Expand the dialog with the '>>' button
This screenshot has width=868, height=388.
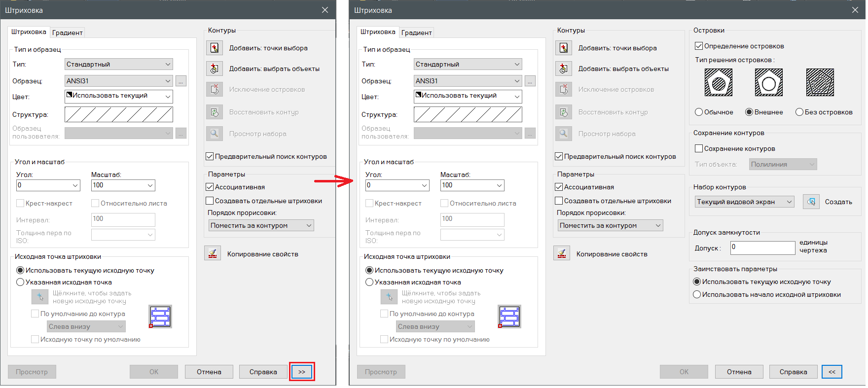tap(302, 372)
